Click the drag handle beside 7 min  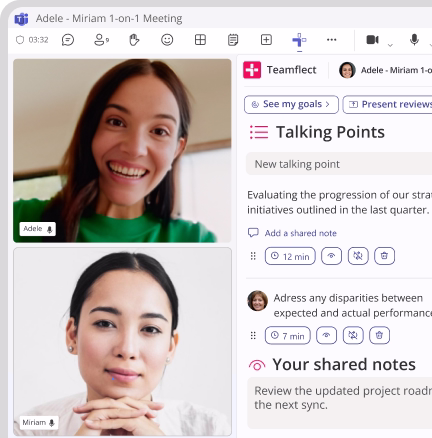click(x=253, y=335)
